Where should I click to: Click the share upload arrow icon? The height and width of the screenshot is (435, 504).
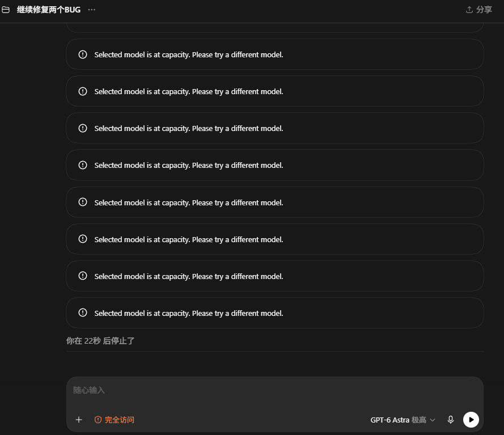pos(469,10)
